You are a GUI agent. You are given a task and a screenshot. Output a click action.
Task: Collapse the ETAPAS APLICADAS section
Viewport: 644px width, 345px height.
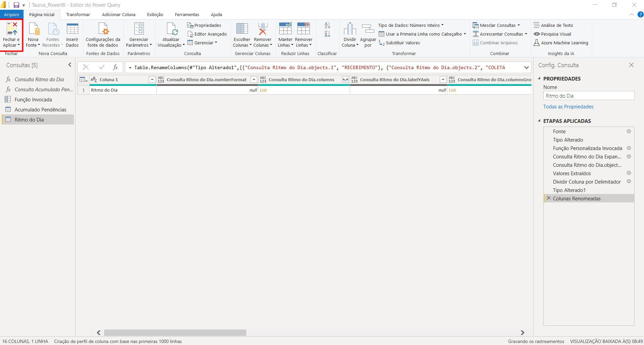539,121
